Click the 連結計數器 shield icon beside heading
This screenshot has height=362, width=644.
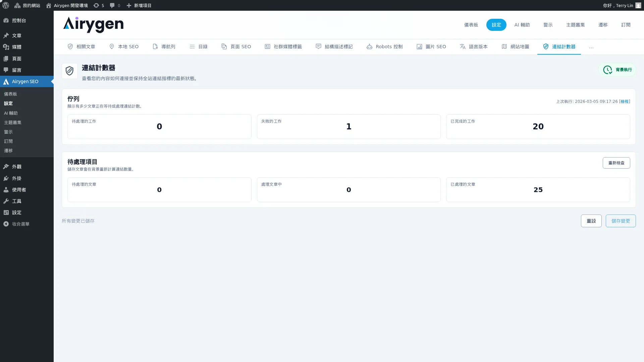tap(70, 71)
